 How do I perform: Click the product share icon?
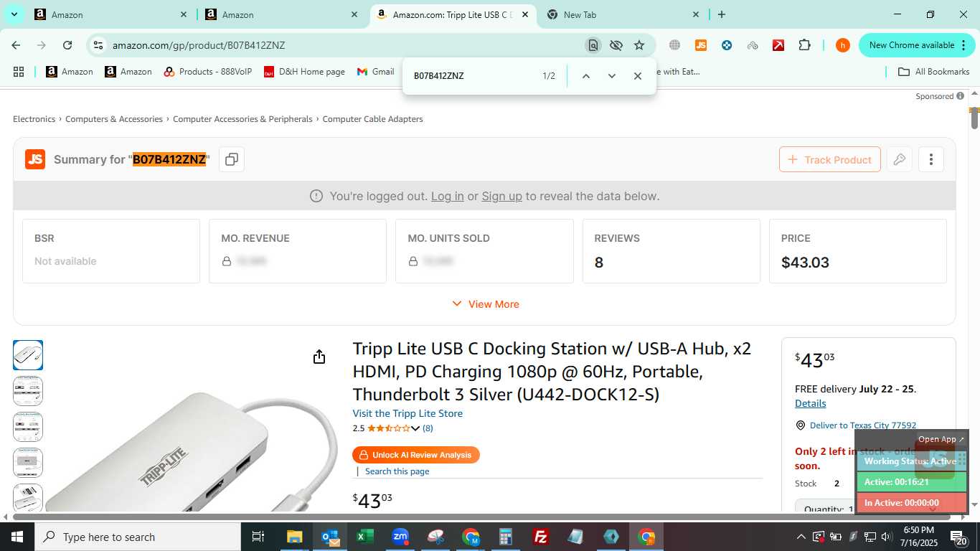[319, 357]
